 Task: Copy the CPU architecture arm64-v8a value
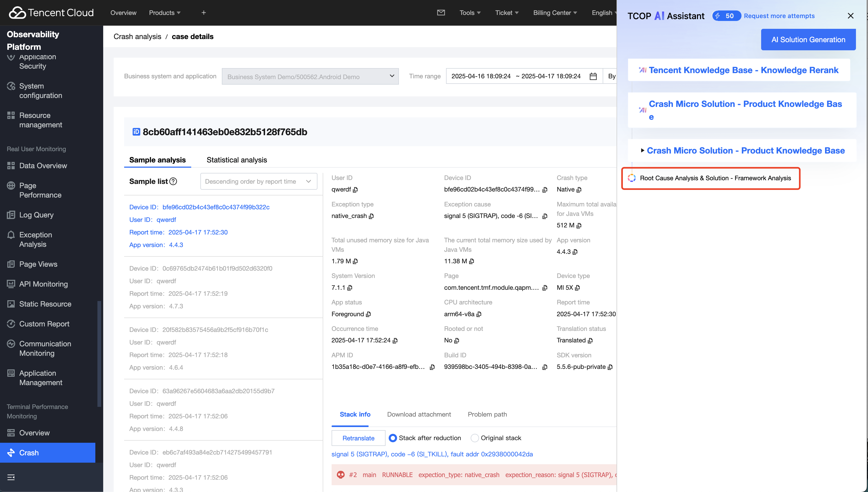(479, 314)
